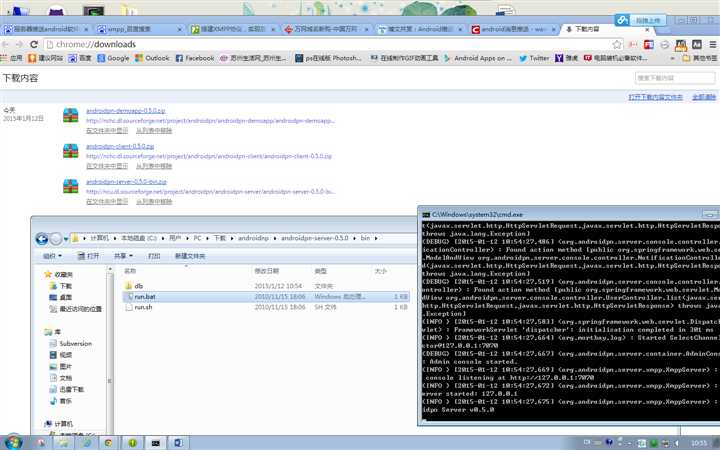Click Explorer Print toolbar button
The width and height of the screenshot is (720, 450).
pyautogui.click(x=154, y=256)
